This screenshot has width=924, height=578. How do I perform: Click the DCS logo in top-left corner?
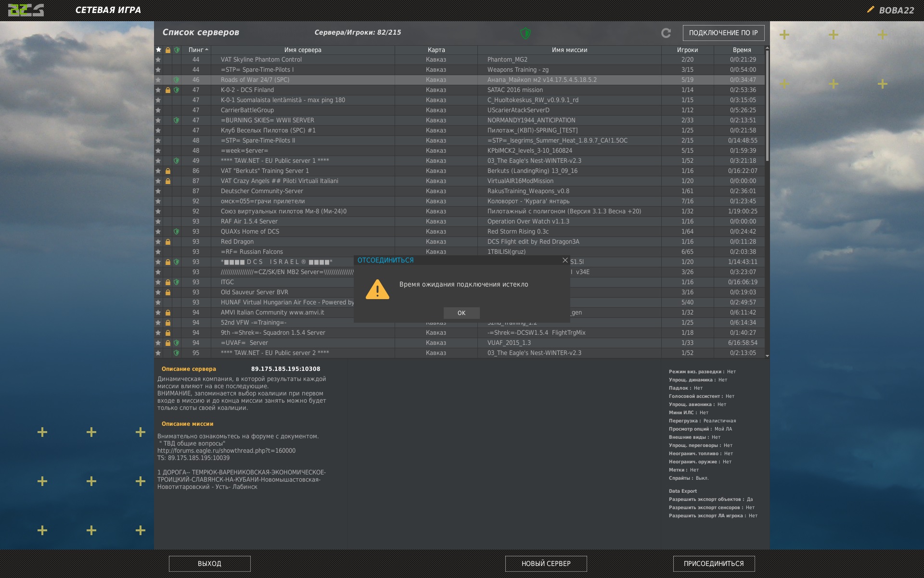point(26,10)
